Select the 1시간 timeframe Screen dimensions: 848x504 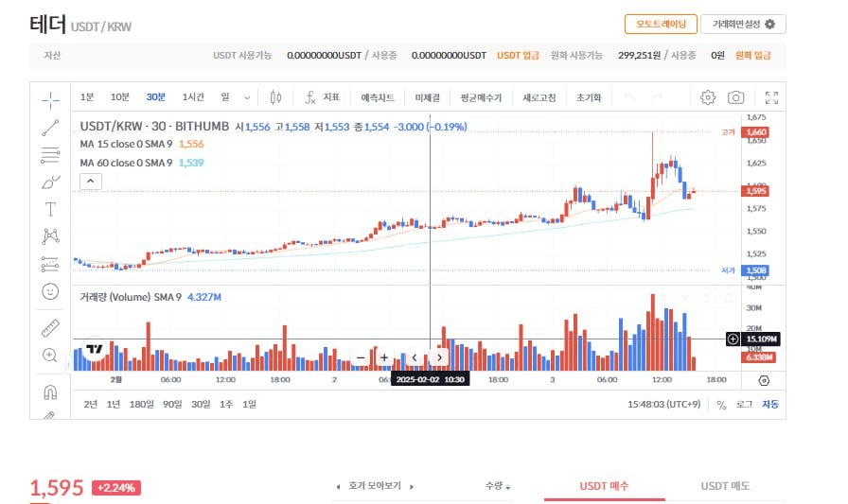[193, 97]
